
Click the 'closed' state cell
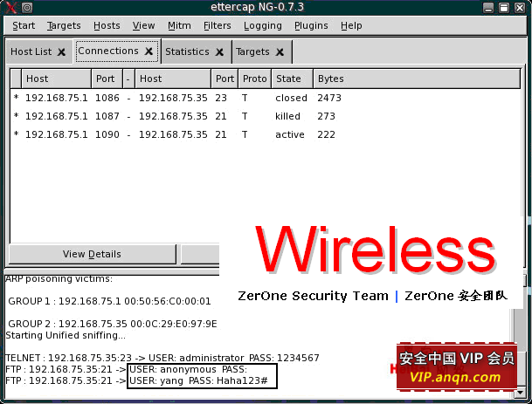pos(291,98)
